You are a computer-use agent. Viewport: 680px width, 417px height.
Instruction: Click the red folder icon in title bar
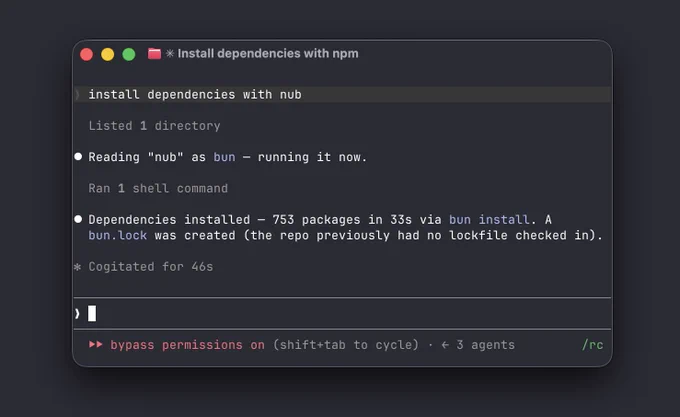[154, 54]
